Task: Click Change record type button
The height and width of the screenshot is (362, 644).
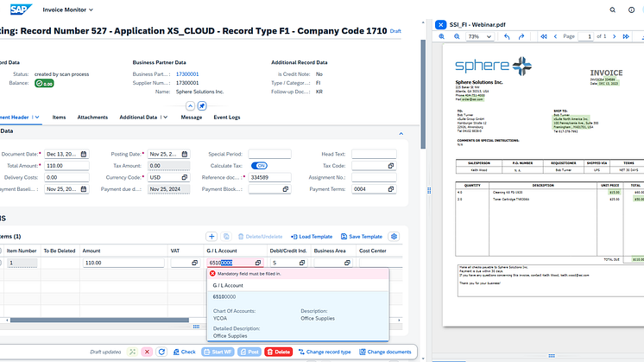Action: click(325, 352)
